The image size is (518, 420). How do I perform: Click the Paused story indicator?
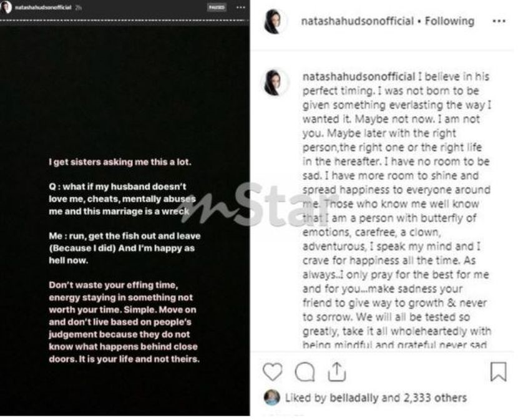[x=217, y=7]
